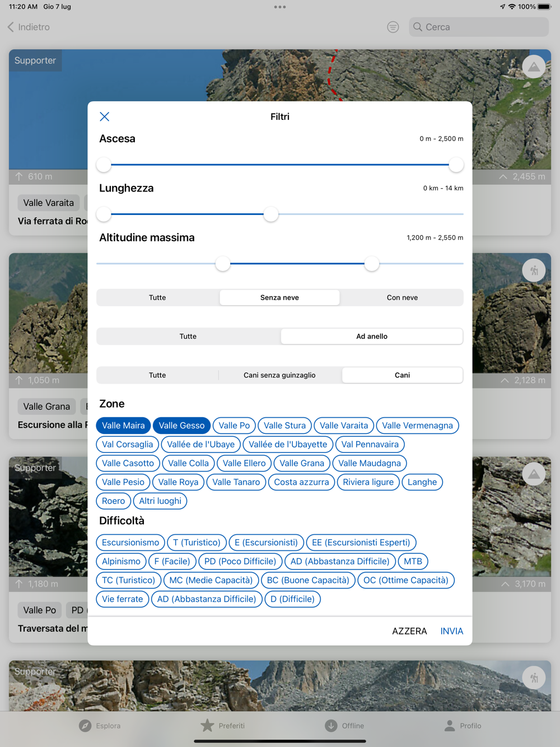This screenshot has height=747, width=560.
Task: Select Cani senza guinzaglio option
Action: click(279, 375)
